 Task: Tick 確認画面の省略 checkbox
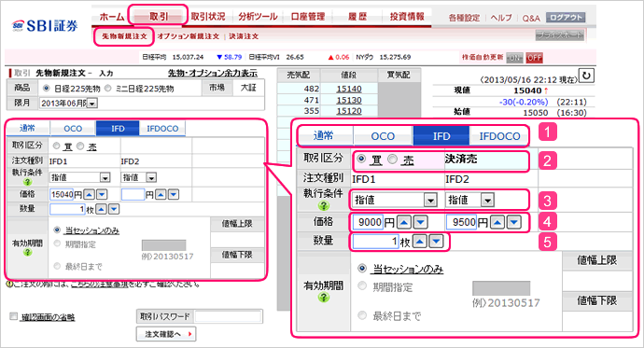pyautogui.click(x=14, y=316)
